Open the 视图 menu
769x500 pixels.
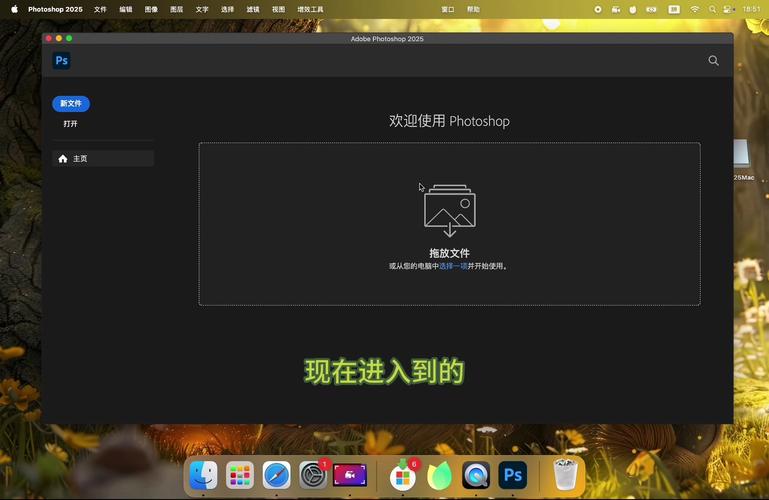coord(279,9)
